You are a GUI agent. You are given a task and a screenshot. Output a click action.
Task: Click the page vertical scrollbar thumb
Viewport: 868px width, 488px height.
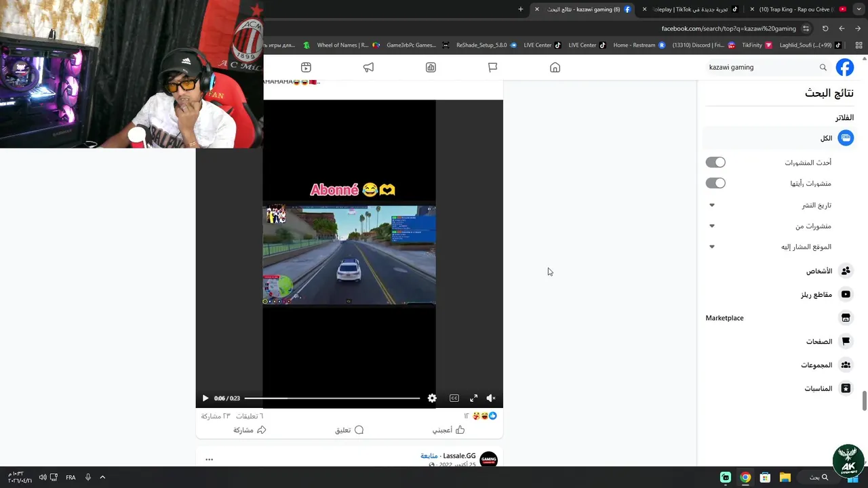(x=864, y=401)
